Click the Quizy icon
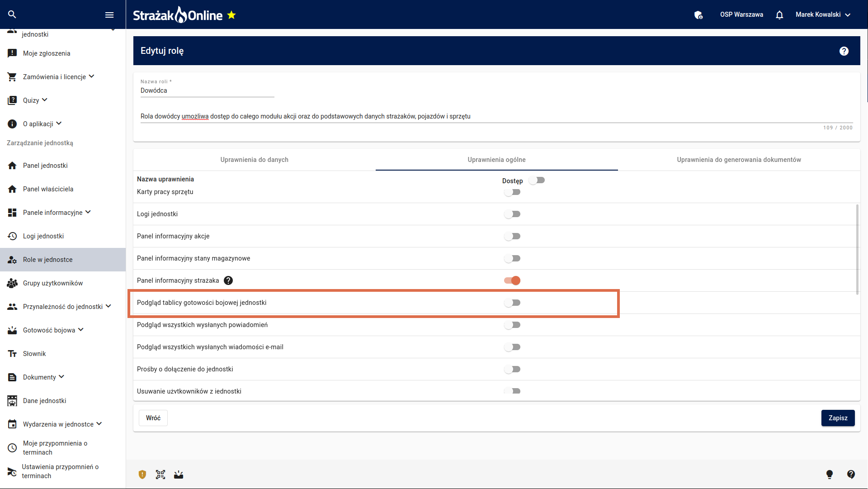Screen dimensions: 868x489 coord(12,100)
